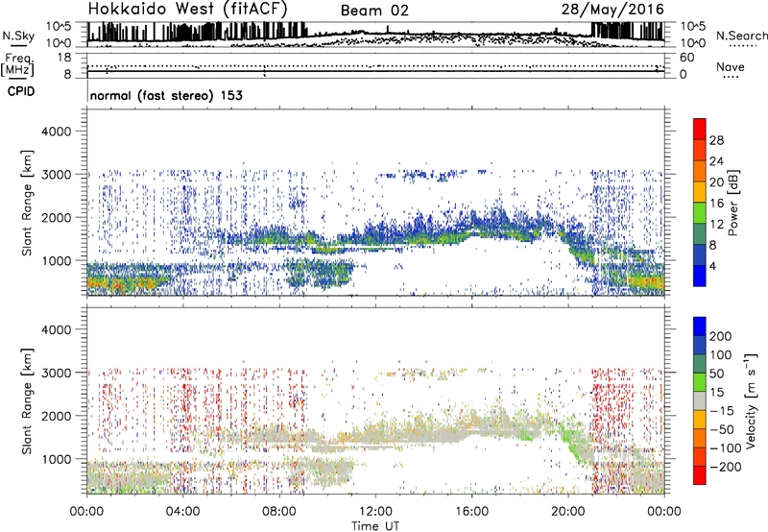The image size is (768, 532).
Task: Click the "4000" tick on the power panel
Action: [x=56, y=132]
